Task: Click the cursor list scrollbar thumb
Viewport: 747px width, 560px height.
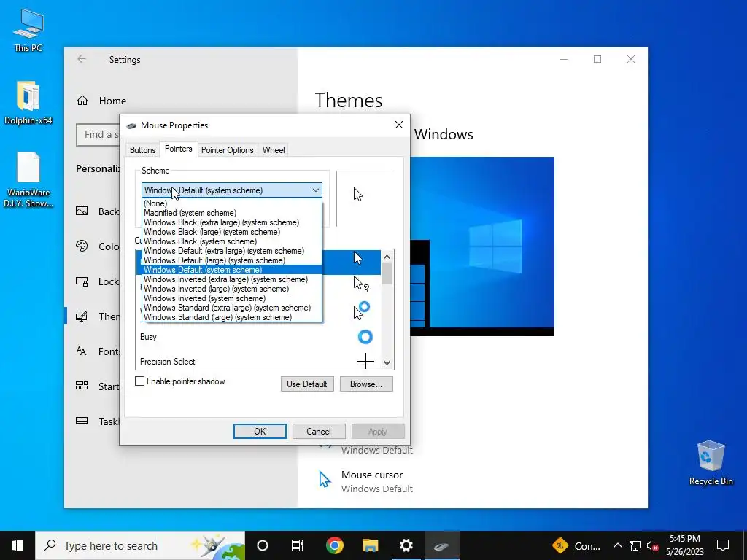Action: click(387, 274)
